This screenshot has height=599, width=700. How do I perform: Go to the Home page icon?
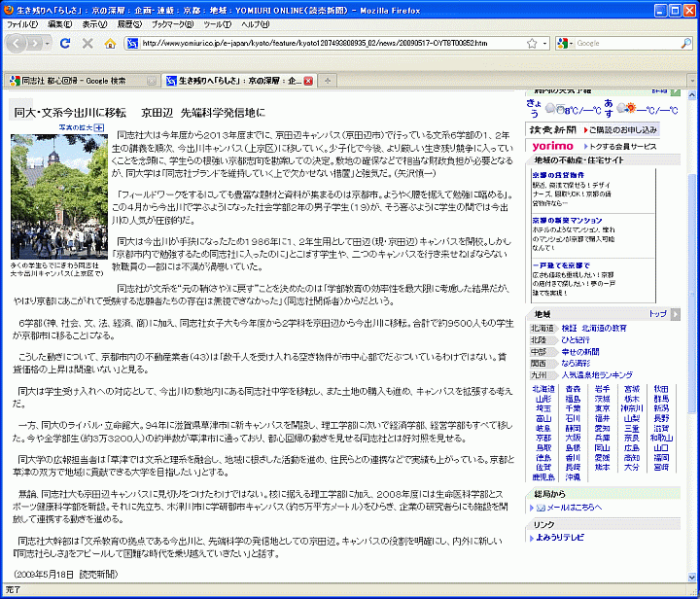pyautogui.click(x=110, y=44)
